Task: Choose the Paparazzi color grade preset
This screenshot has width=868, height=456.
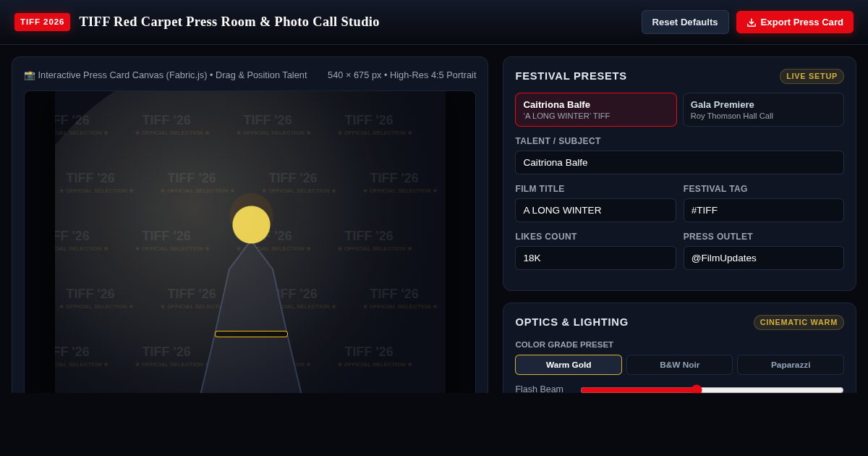Action: click(x=791, y=365)
